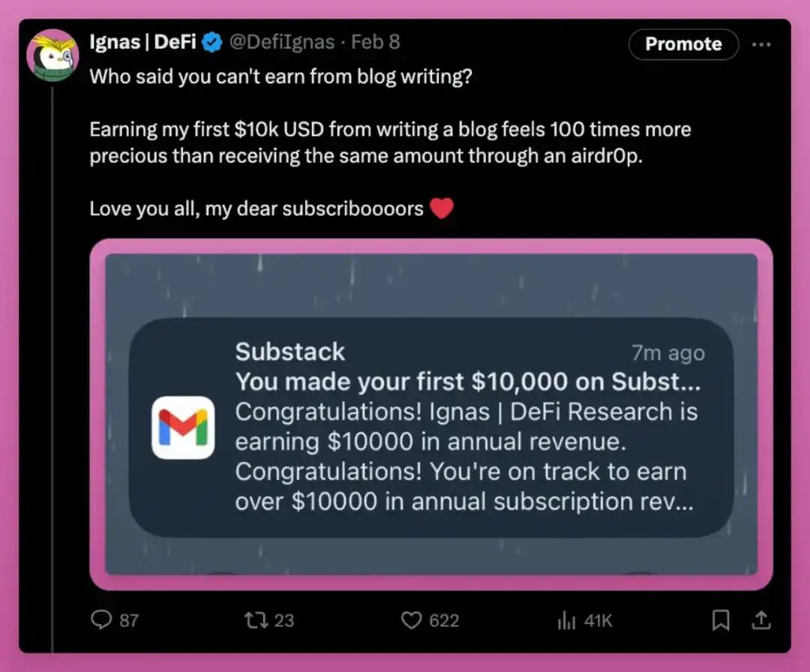Click the share upload arrow icon
The height and width of the screenshot is (672, 810).
pos(760,619)
